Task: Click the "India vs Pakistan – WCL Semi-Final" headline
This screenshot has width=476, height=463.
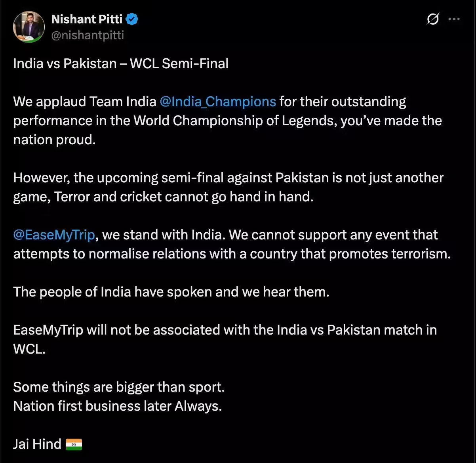Action: click(x=121, y=63)
